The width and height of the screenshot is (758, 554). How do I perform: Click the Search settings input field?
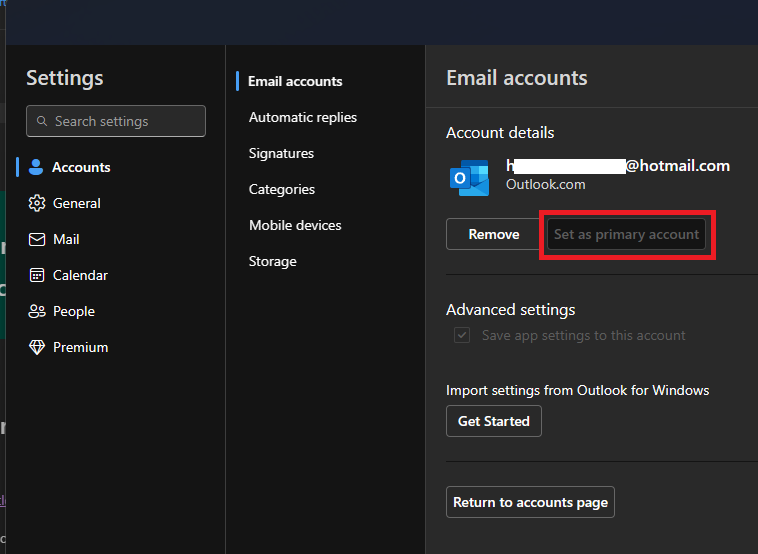(116, 121)
